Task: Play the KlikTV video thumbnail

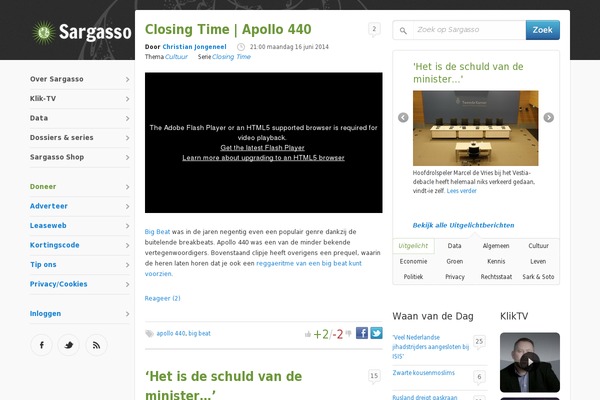Action: pyautogui.click(x=530, y=362)
